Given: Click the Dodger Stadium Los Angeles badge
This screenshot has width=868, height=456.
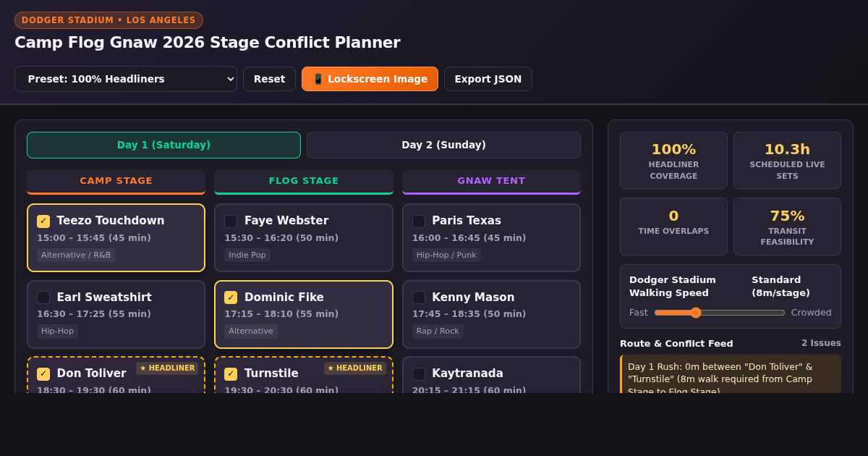Looking at the screenshot, I should 109,20.
